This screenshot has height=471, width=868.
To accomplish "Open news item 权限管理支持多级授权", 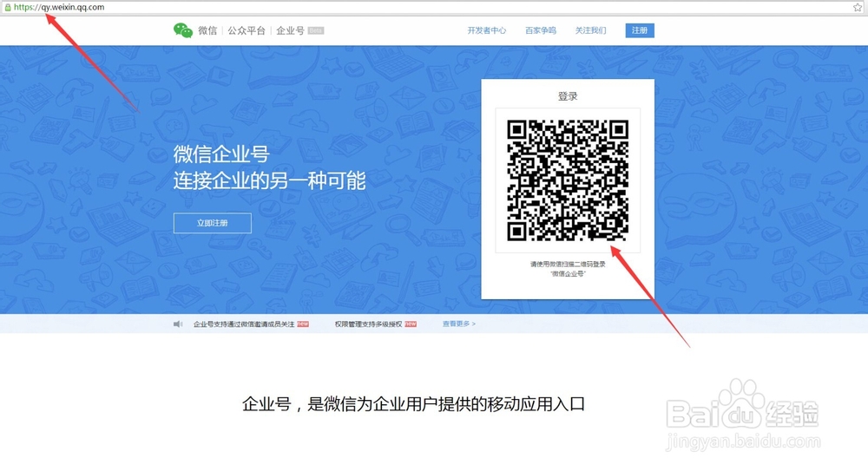I will [x=368, y=324].
